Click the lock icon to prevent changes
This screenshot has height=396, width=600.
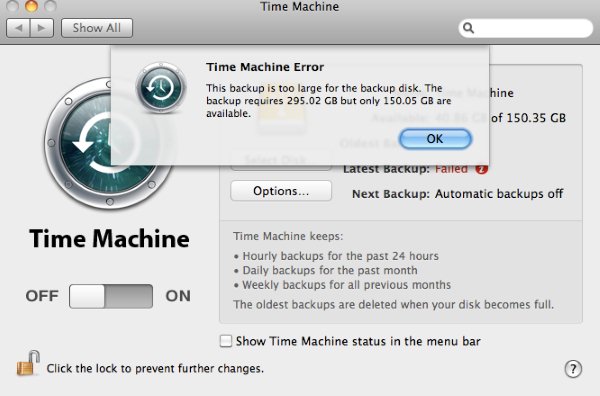(28, 363)
